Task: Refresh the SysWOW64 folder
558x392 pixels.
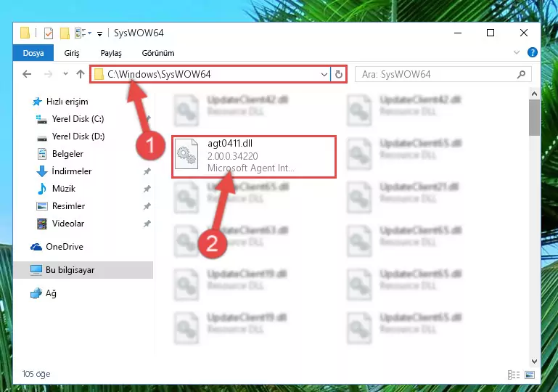Action: [x=338, y=74]
